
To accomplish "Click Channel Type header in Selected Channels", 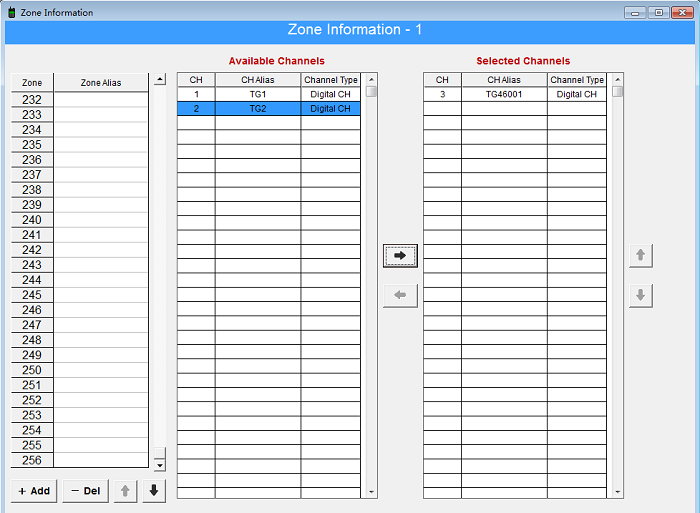I will click(577, 80).
